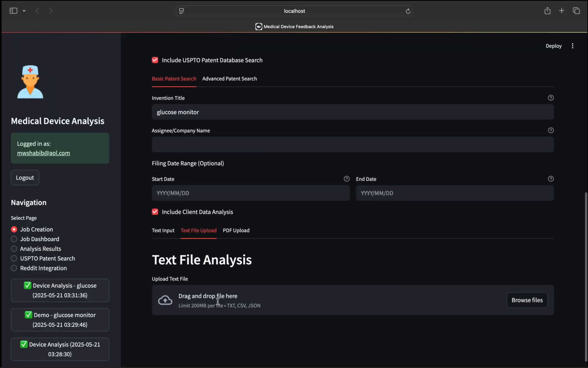Click the Deploy button

tap(554, 46)
